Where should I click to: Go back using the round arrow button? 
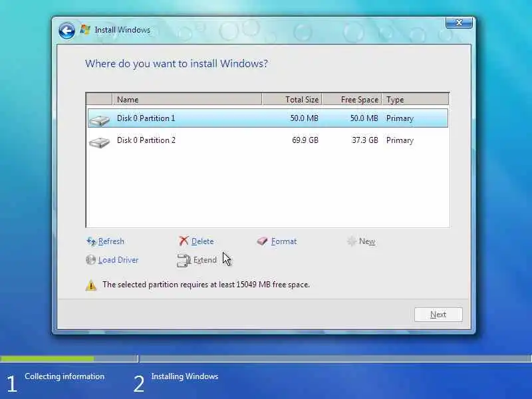coord(66,31)
